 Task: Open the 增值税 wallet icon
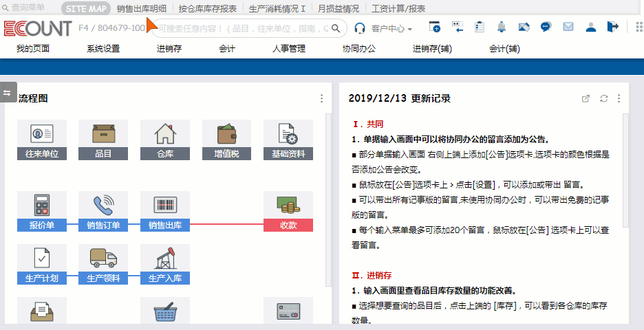click(x=226, y=133)
